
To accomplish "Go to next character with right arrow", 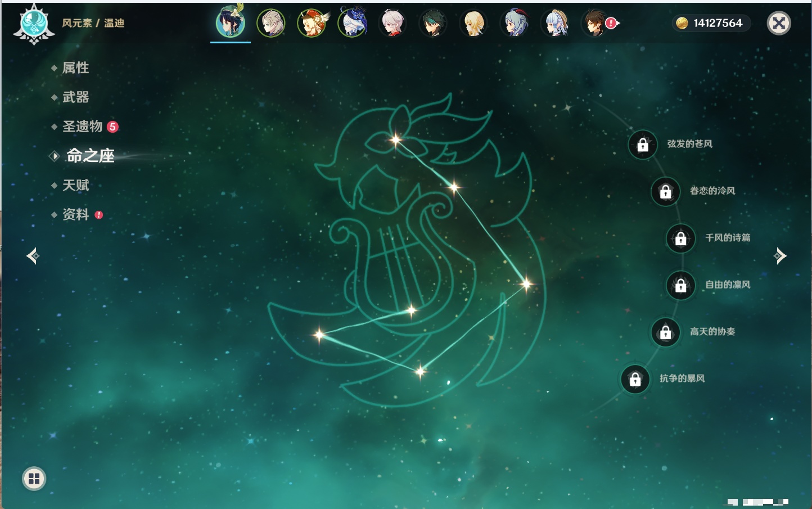I will click(x=780, y=256).
